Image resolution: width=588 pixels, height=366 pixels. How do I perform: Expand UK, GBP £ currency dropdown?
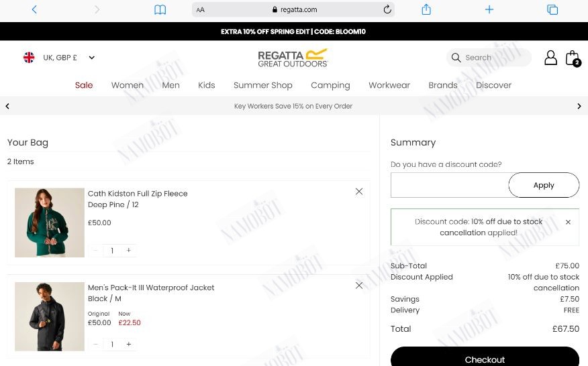coord(69,58)
